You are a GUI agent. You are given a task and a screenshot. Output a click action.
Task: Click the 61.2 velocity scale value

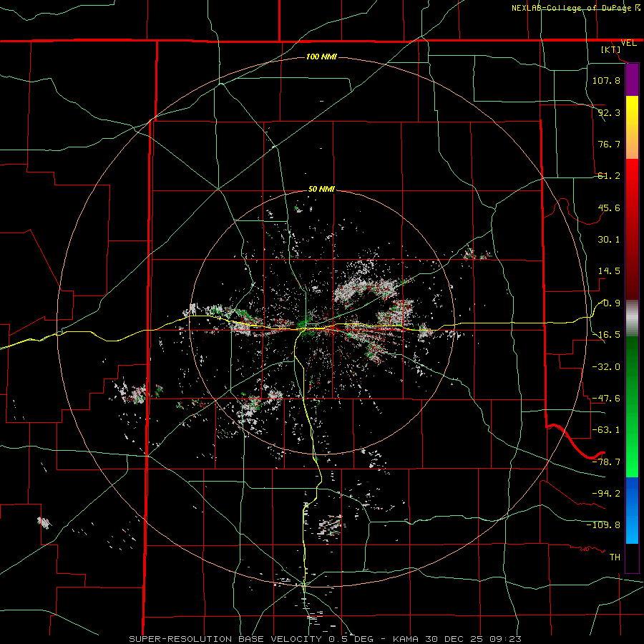click(x=609, y=176)
